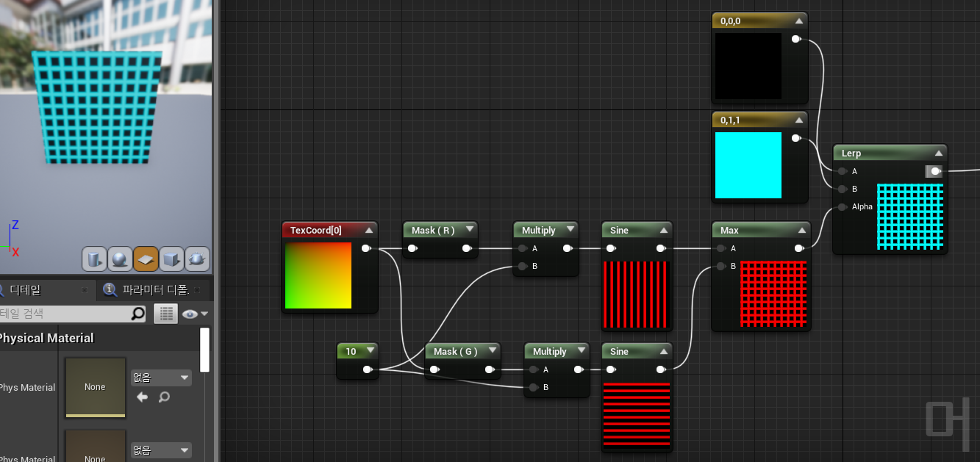Browse to Phys Material asset magnifier icon
This screenshot has height=462, width=980.
(x=164, y=397)
